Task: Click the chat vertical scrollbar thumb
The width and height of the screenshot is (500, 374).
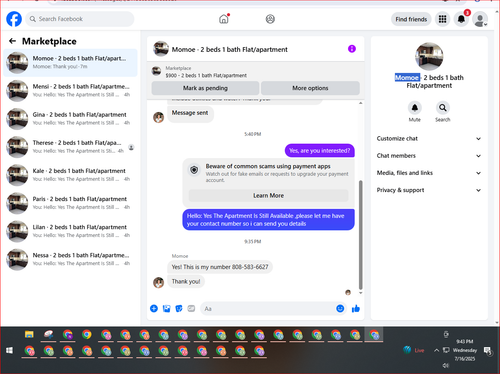Action: coord(360,235)
